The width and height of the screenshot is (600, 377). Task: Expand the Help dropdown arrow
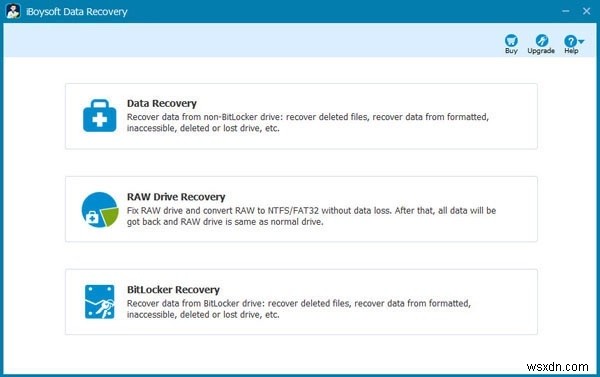(581, 41)
